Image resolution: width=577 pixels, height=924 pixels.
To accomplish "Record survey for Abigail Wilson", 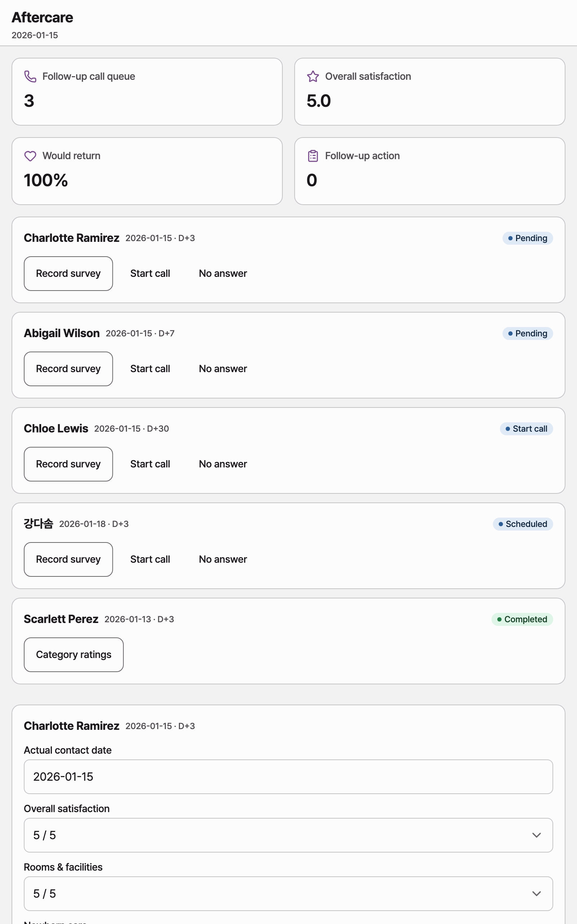I will click(x=68, y=369).
